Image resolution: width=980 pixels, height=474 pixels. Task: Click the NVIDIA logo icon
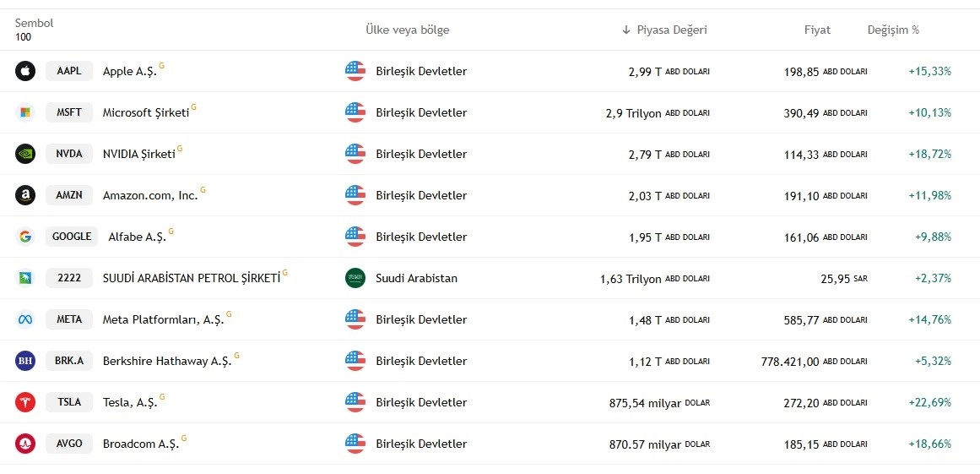(25, 154)
